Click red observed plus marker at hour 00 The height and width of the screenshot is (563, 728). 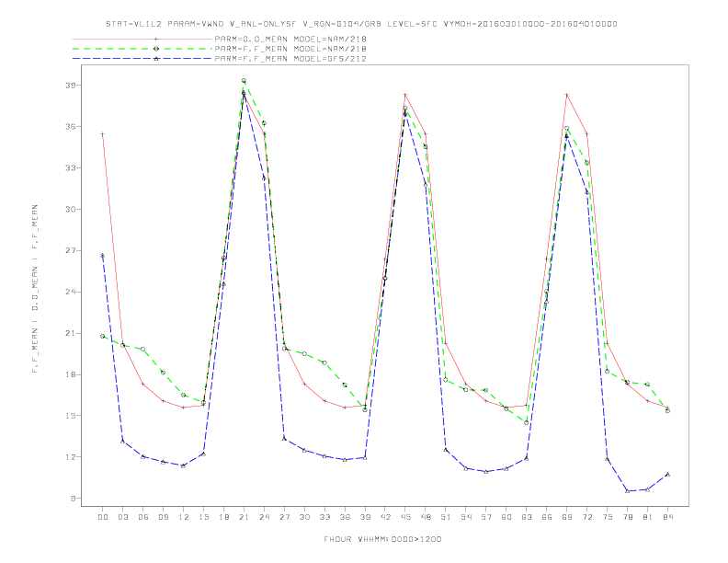tap(103, 134)
